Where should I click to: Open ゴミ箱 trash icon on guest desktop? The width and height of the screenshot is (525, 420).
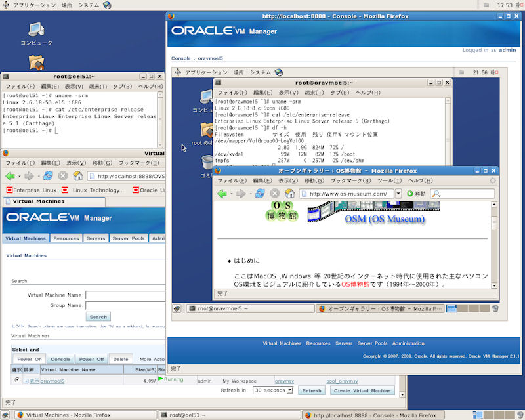[207, 166]
